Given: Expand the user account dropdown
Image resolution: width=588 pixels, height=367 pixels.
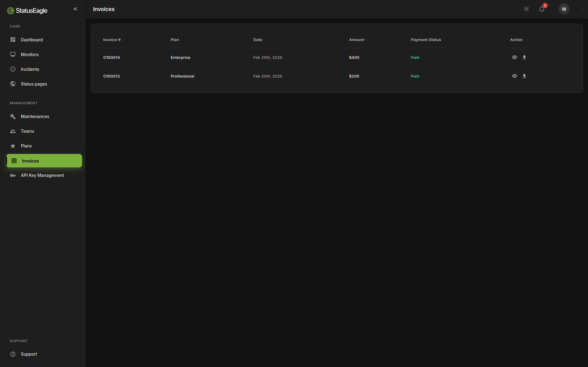Looking at the screenshot, I should [x=576, y=9].
